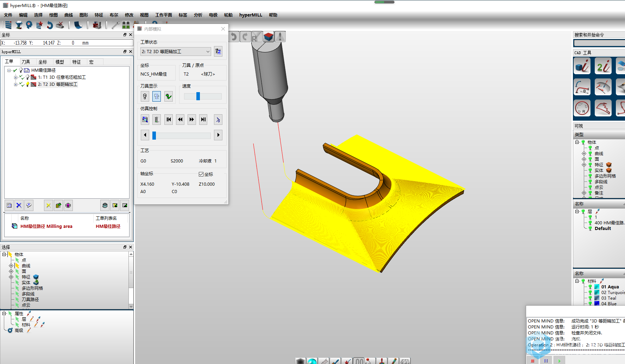Open the red machine simulation toolbar icon
The height and width of the screenshot is (364, 625).
coord(97,25)
